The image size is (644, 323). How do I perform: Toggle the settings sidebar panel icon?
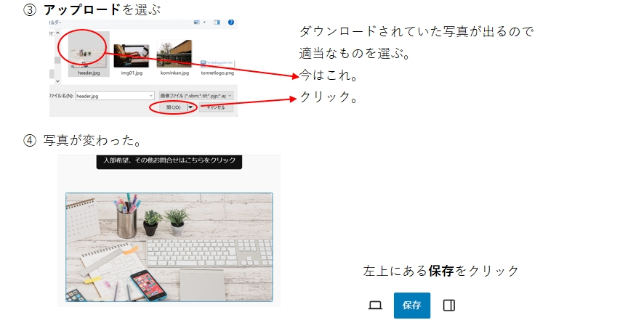coord(448,306)
